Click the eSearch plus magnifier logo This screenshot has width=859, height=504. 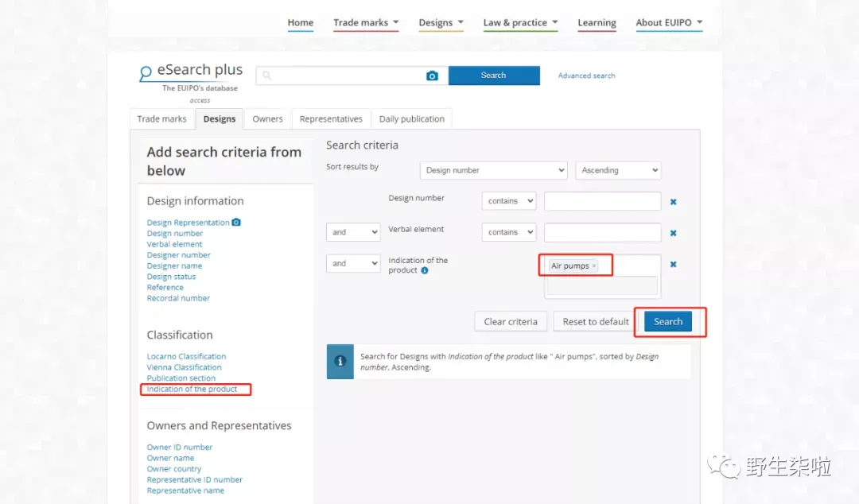point(146,73)
